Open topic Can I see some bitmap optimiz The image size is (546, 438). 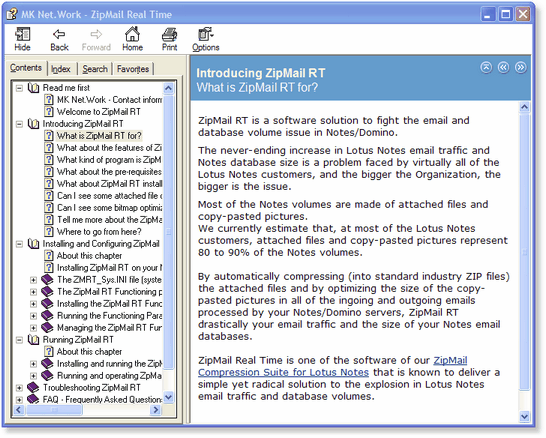click(109, 208)
